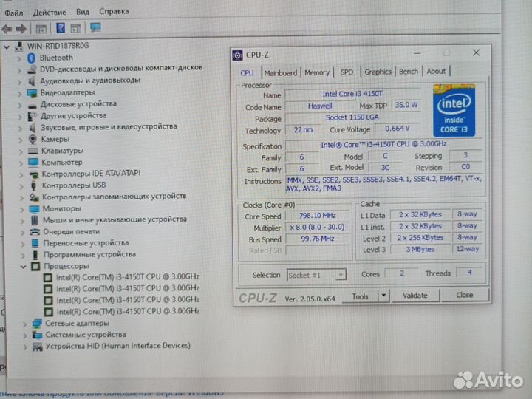
Task: Click the Аудиовходы speaker icon
Action: 32,81
